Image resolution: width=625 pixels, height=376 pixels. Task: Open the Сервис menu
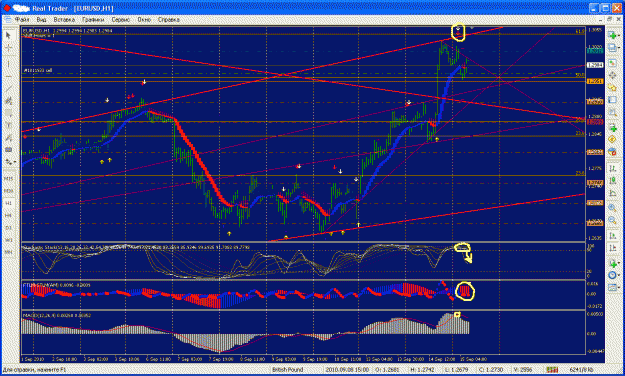pos(121,19)
